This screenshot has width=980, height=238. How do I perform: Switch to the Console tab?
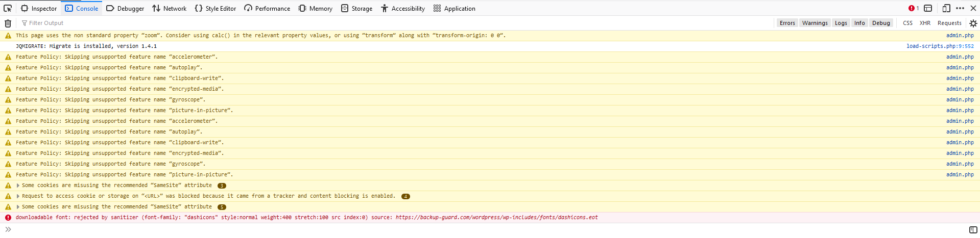[82, 8]
